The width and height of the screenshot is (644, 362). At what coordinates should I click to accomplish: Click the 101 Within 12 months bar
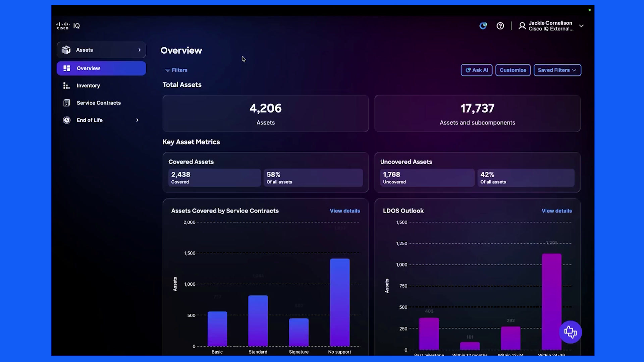470,346
